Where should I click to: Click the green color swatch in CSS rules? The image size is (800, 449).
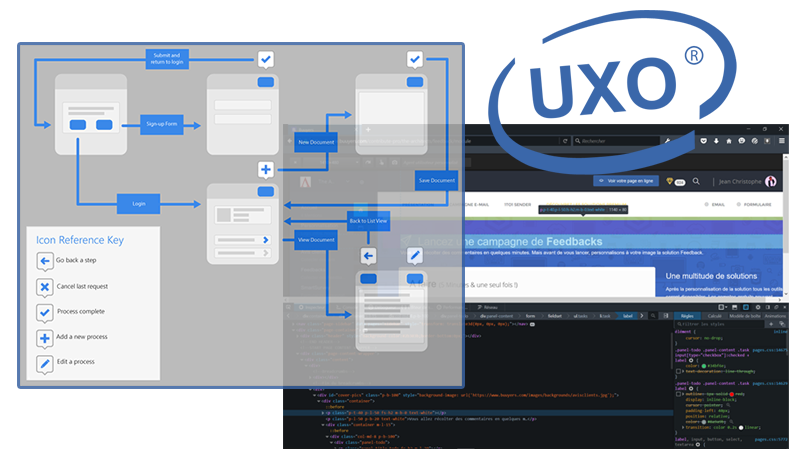click(x=704, y=367)
